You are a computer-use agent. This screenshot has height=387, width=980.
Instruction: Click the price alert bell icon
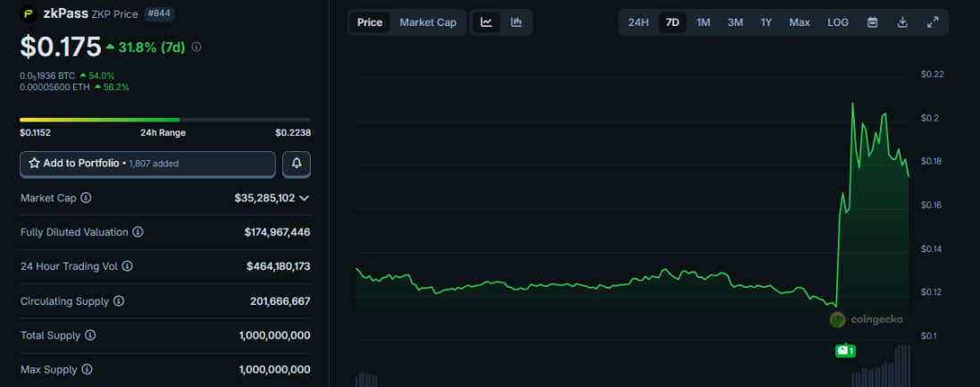pyautogui.click(x=297, y=164)
